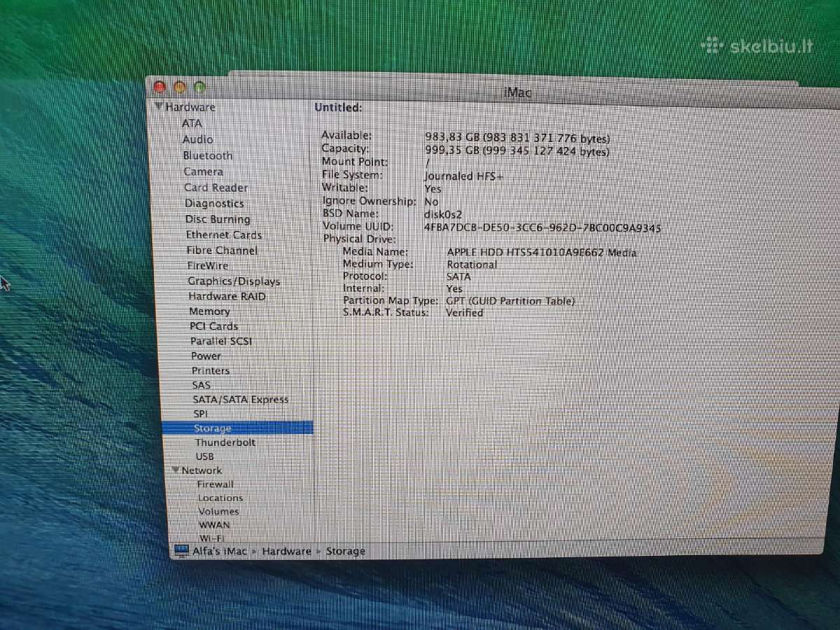Click Storage in the path bar
The height and width of the screenshot is (630, 840).
(x=345, y=551)
